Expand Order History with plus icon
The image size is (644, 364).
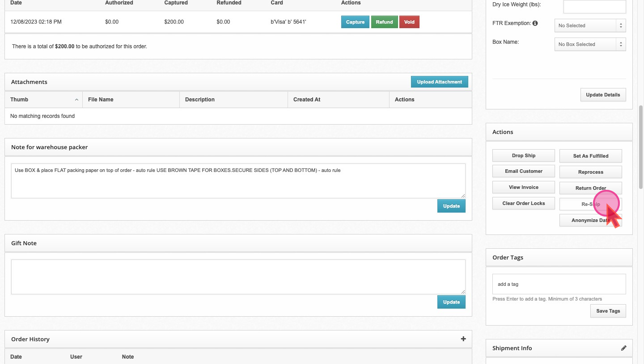pyautogui.click(x=463, y=339)
